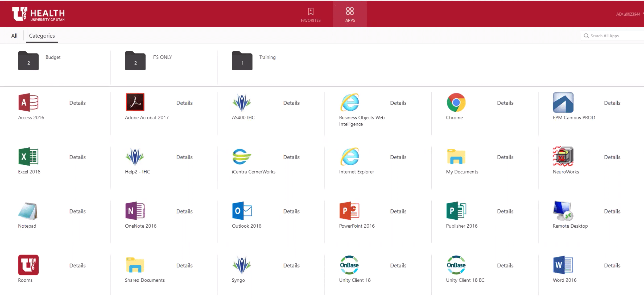This screenshot has height=299, width=644.
Task: Launch the Chrome browser icon
Action: 456,102
